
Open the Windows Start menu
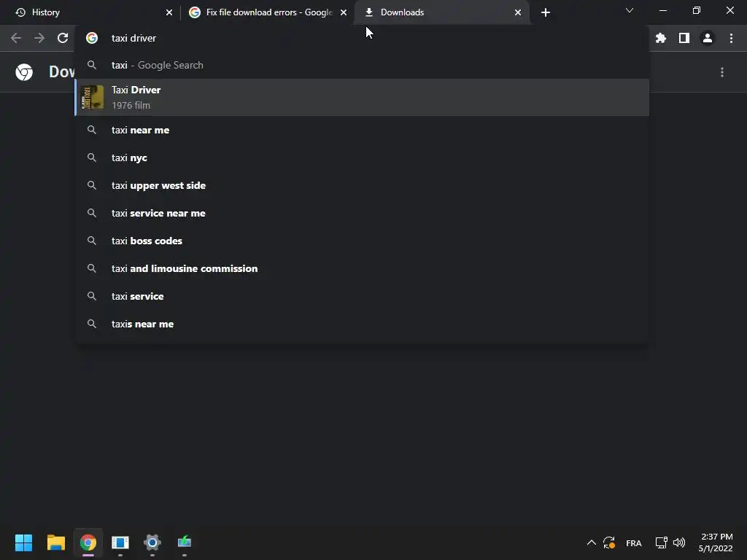23,542
